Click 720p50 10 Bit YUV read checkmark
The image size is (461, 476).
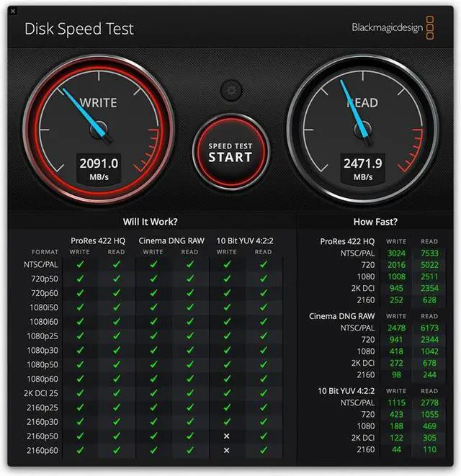[264, 279]
